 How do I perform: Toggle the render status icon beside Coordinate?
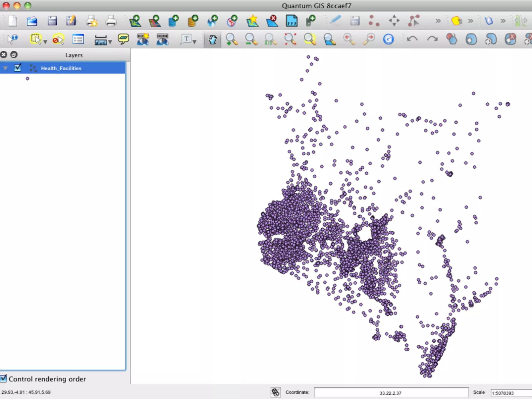275,392
